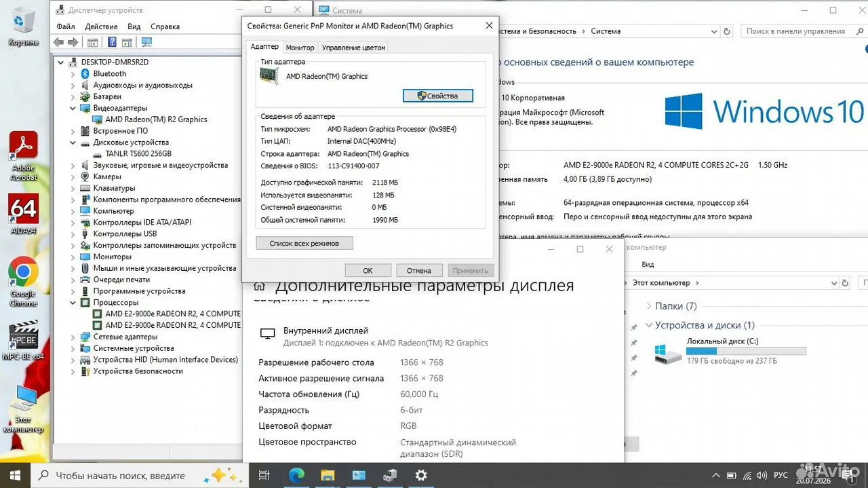Click the scan hardware changes monitor icon

(146, 42)
